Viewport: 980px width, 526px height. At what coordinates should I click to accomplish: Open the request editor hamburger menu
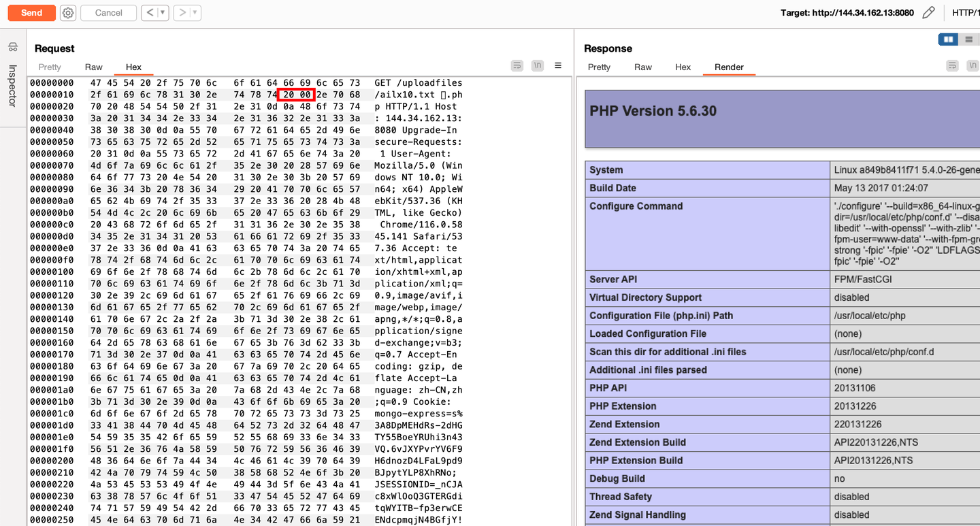click(558, 65)
